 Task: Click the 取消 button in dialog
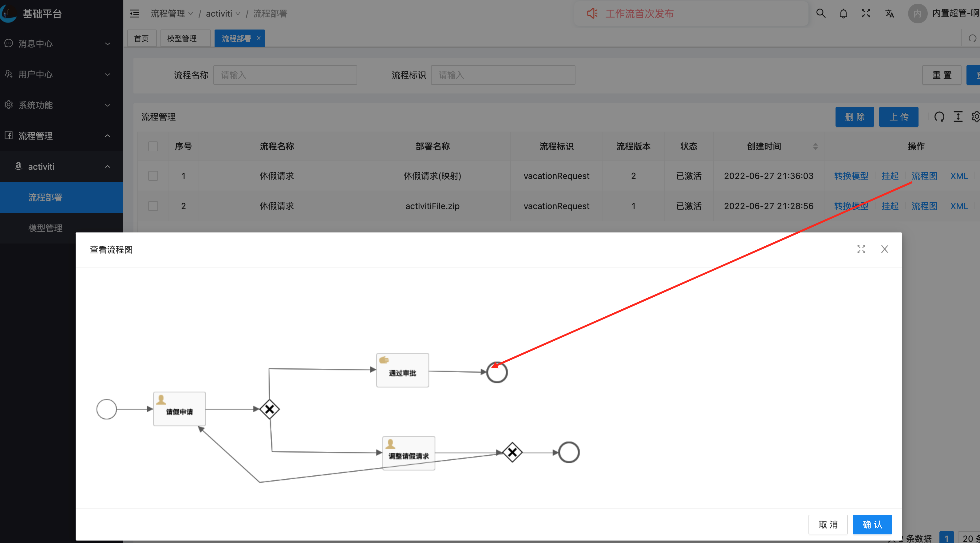pyautogui.click(x=828, y=524)
